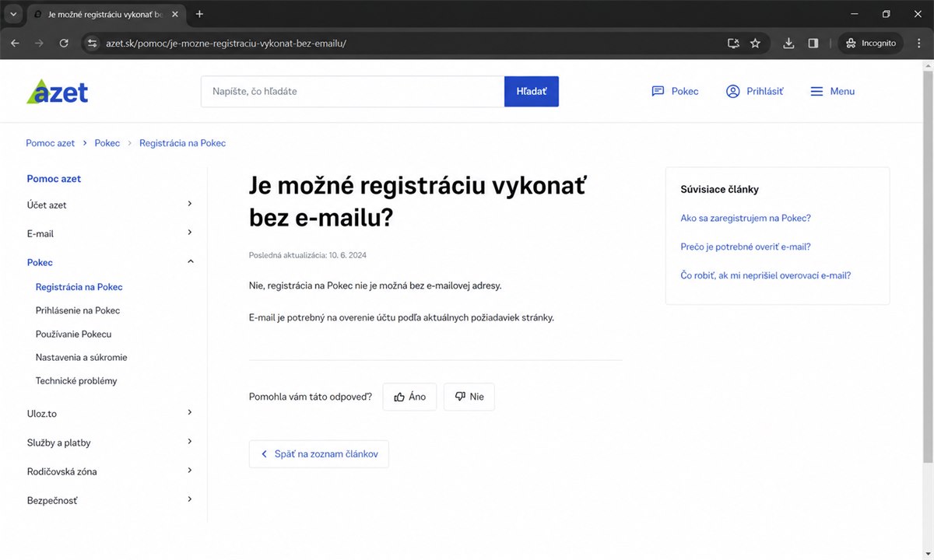Reload the page

tap(64, 44)
